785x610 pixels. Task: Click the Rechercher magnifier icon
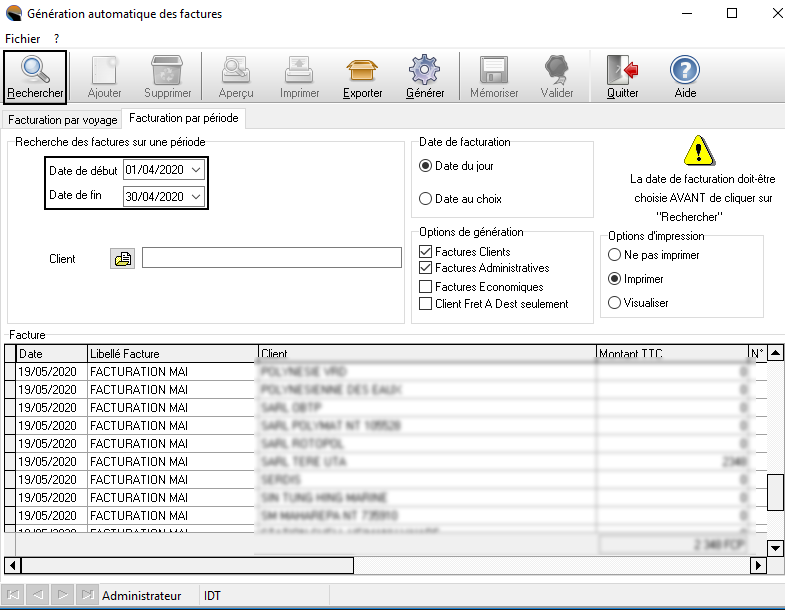point(35,70)
